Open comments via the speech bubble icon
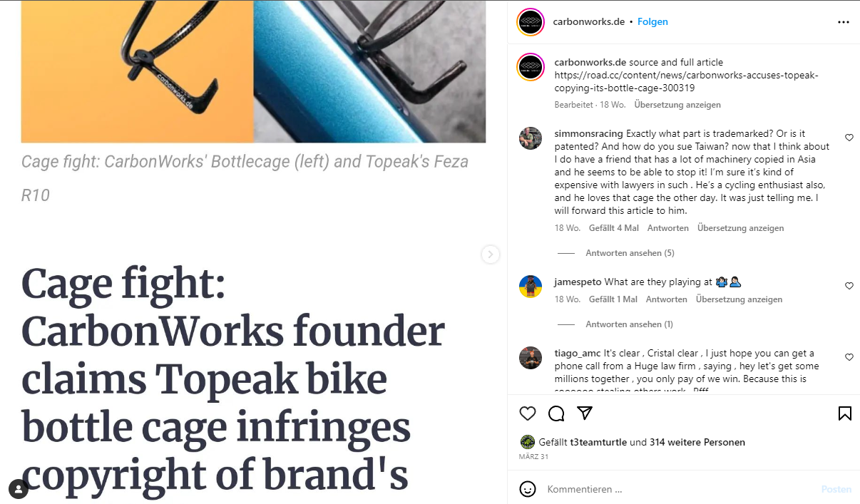 coord(556,413)
